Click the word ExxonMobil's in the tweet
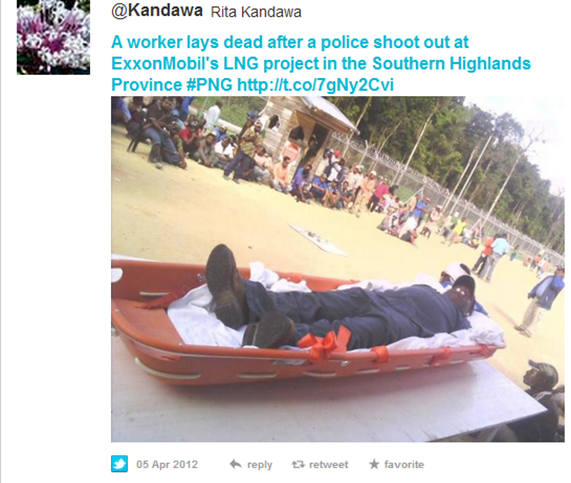The height and width of the screenshot is (483, 571). pos(165,63)
